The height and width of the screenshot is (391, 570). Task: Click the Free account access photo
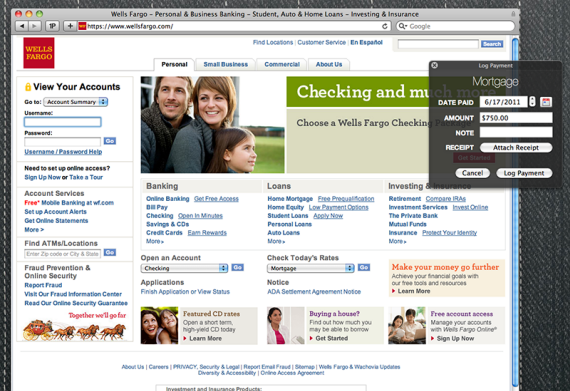click(x=407, y=326)
